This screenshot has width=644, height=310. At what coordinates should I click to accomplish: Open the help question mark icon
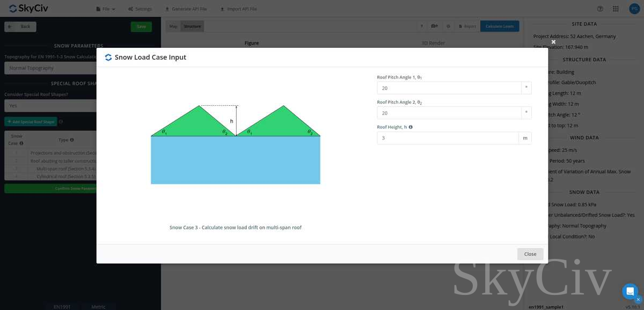(600, 9)
